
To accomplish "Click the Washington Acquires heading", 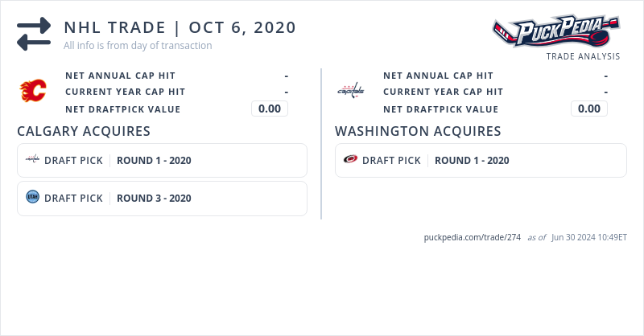I will [x=418, y=131].
